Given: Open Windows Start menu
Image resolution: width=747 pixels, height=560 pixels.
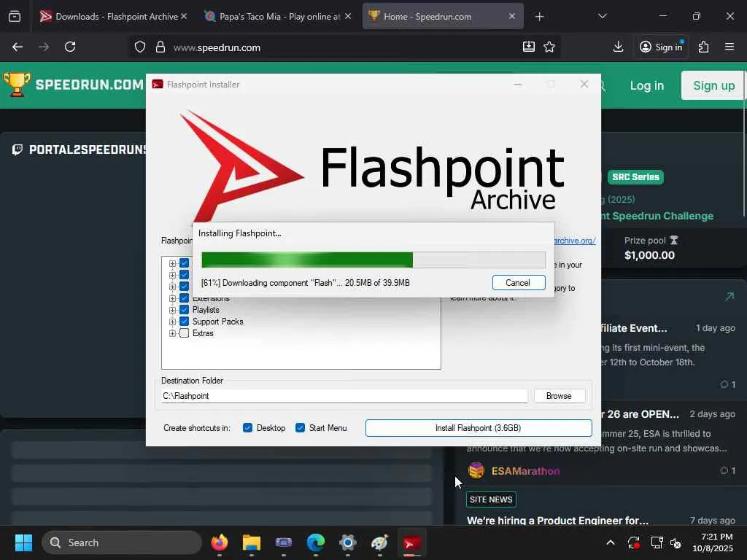Looking at the screenshot, I should point(23,542).
